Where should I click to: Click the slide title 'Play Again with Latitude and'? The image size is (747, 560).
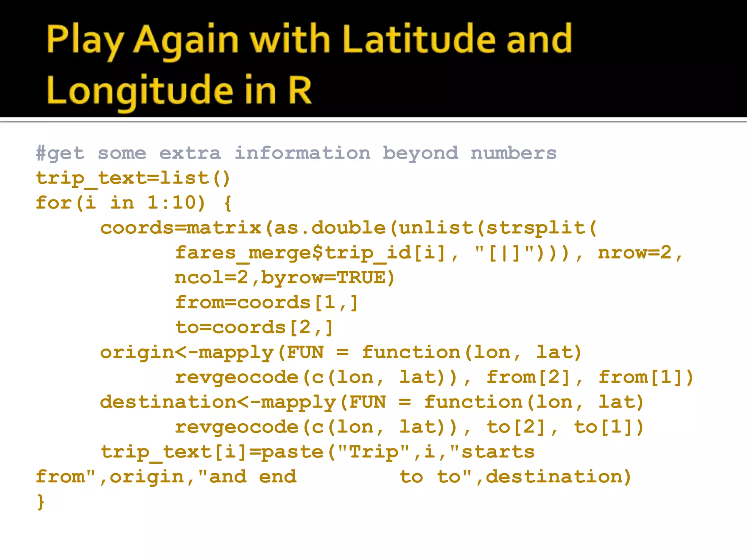pos(309,40)
